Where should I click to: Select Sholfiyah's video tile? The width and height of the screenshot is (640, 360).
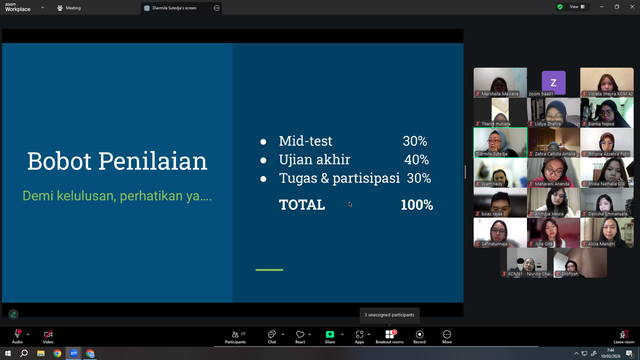click(x=580, y=263)
